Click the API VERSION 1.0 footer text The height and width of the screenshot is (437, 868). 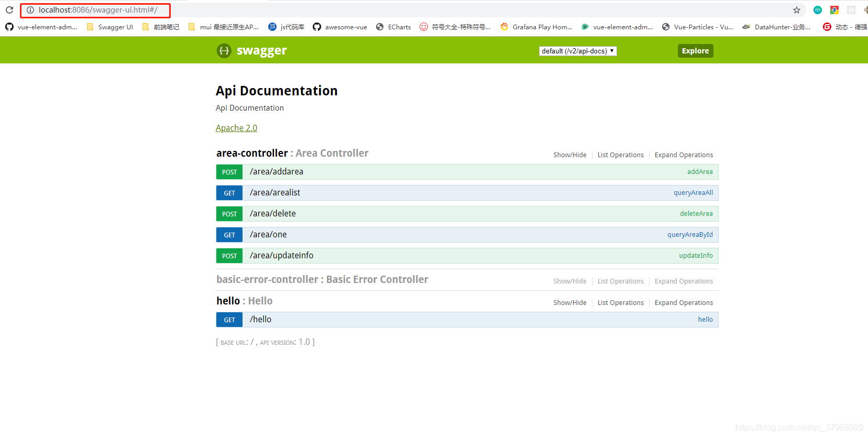[286, 342]
